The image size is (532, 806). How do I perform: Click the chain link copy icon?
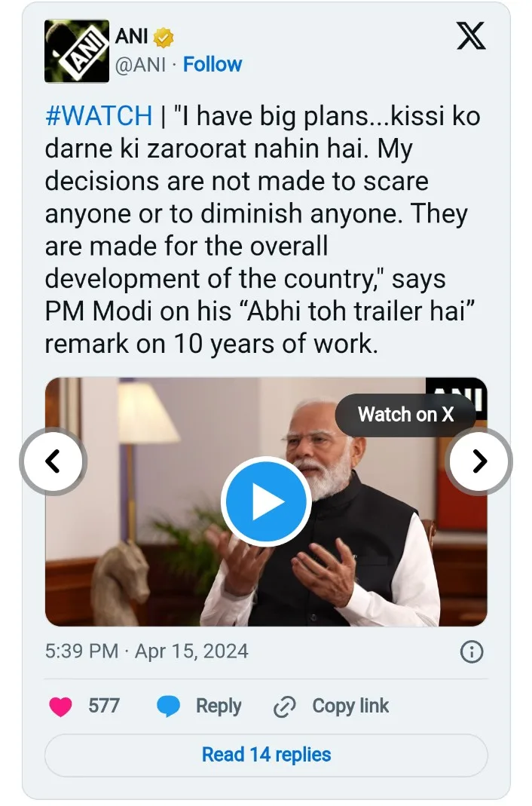coord(284,706)
